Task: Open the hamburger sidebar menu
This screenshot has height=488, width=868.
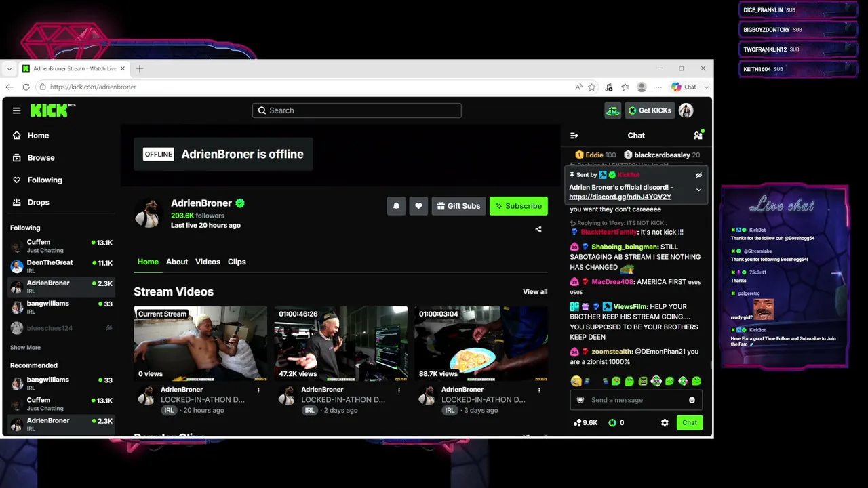Action: pyautogui.click(x=16, y=110)
